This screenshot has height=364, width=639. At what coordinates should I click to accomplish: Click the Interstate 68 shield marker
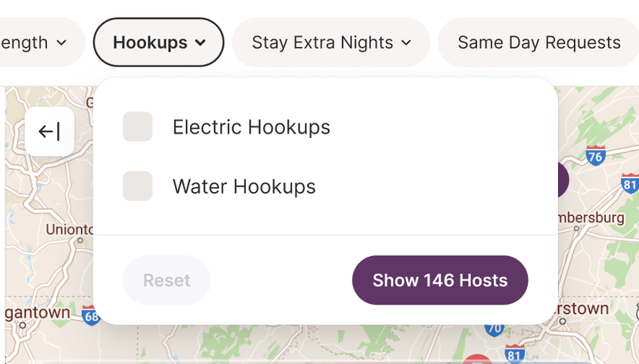[x=90, y=315]
